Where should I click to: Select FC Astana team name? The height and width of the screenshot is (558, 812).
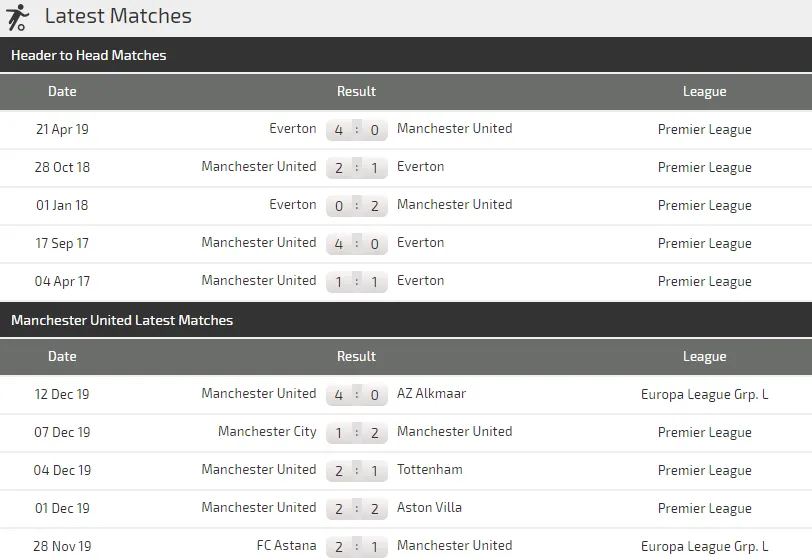(286, 546)
